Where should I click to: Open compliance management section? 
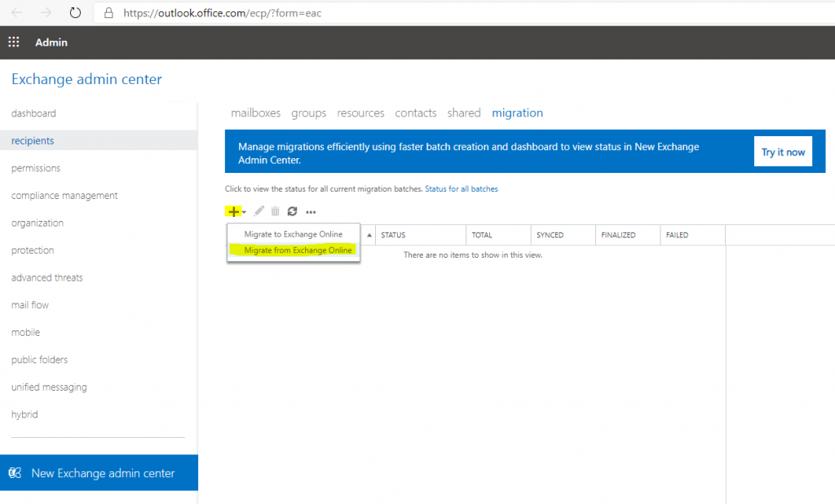click(x=64, y=196)
